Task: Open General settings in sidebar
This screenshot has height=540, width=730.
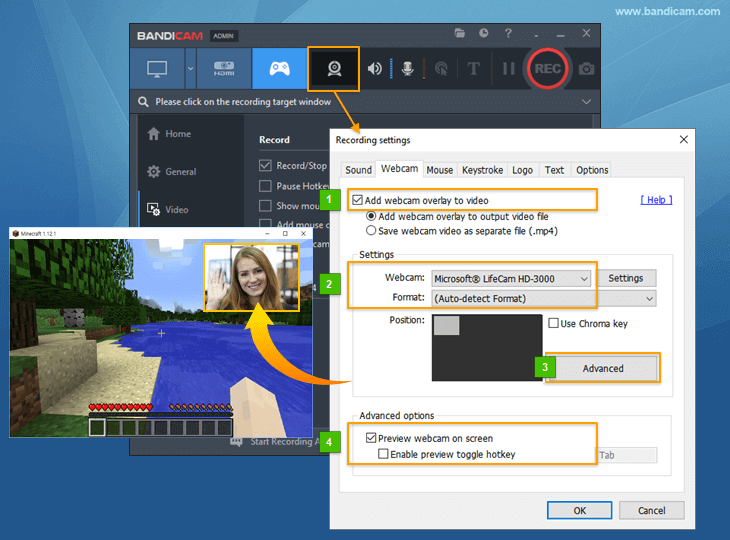Action: click(172, 171)
